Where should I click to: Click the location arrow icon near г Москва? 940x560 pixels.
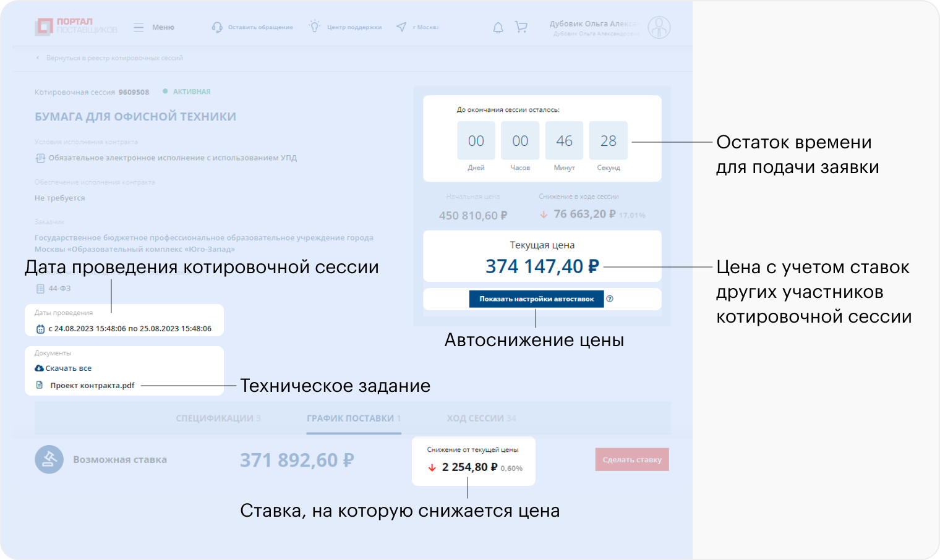coord(401,27)
